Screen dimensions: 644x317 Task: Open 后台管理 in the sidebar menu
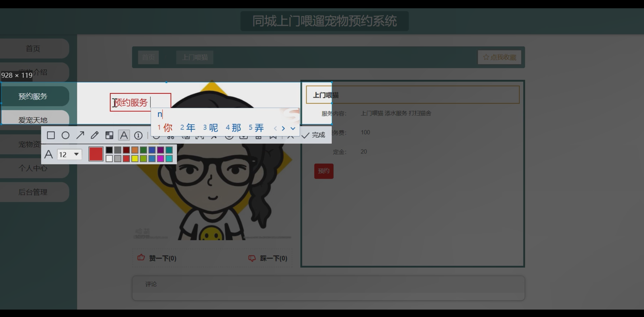[x=33, y=192]
